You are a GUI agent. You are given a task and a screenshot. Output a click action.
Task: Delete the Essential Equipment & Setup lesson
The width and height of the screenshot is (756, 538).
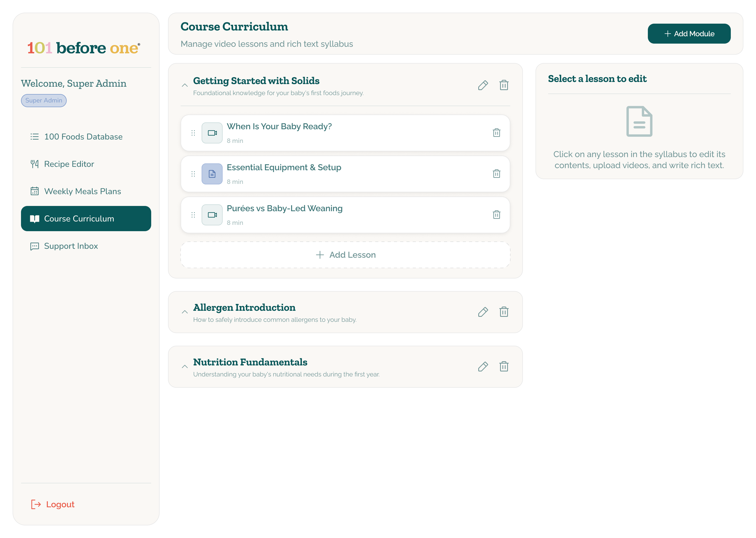(496, 174)
